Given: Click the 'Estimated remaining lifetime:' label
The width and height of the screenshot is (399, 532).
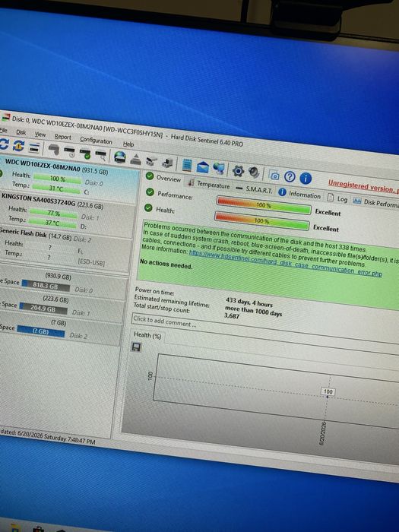Looking at the screenshot, I should point(172,301).
